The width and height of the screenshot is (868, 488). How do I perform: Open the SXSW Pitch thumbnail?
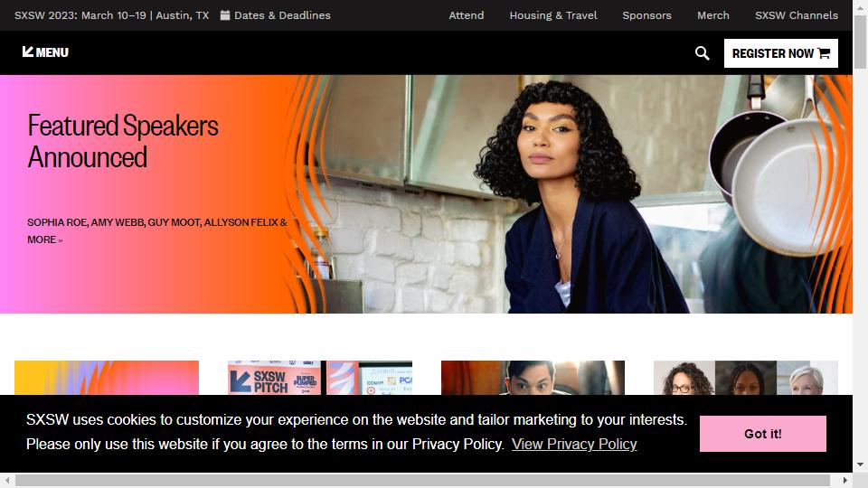[320, 378]
